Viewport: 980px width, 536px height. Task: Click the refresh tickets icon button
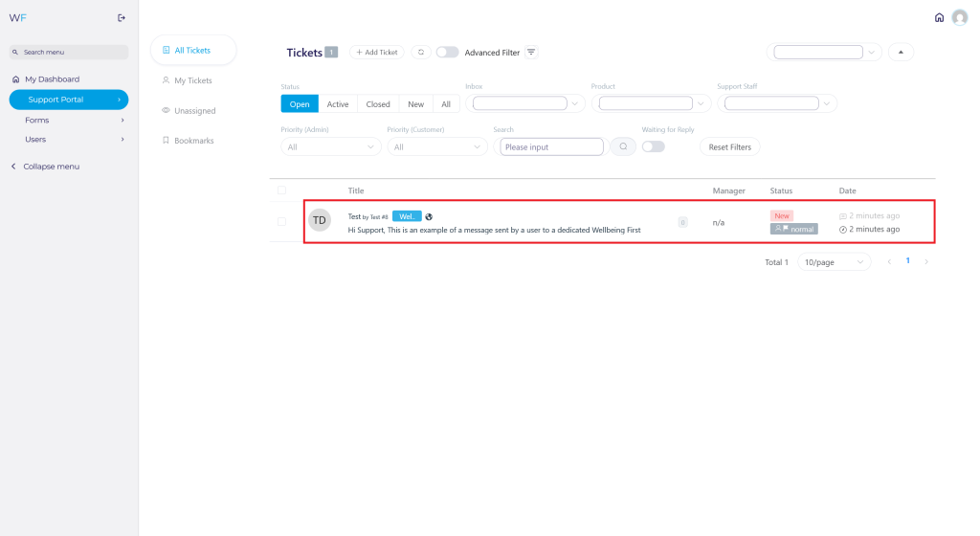click(x=420, y=52)
